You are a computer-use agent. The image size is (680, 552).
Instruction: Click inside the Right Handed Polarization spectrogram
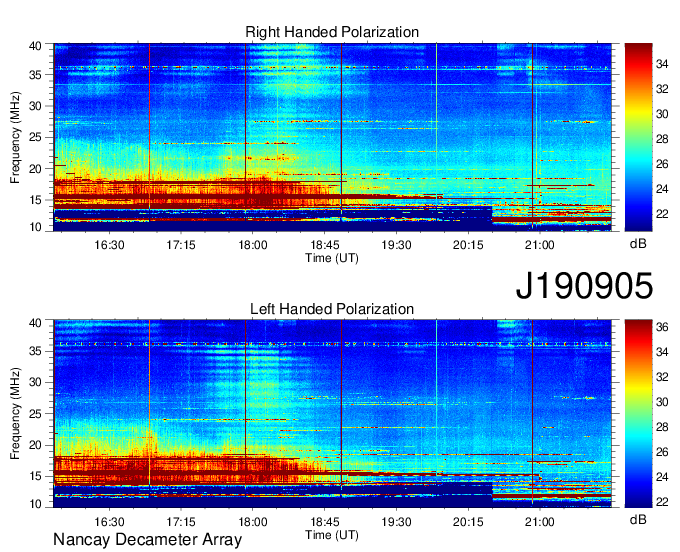point(332,137)
